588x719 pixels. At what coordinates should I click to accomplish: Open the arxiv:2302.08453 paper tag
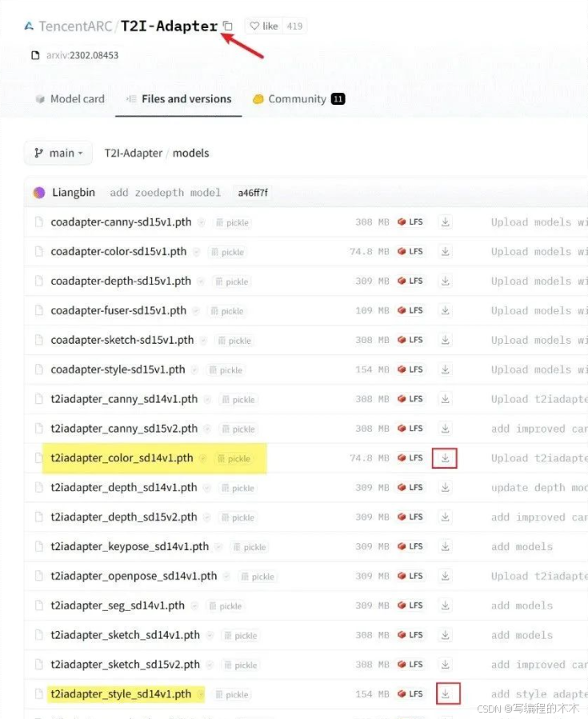point(75,55)
